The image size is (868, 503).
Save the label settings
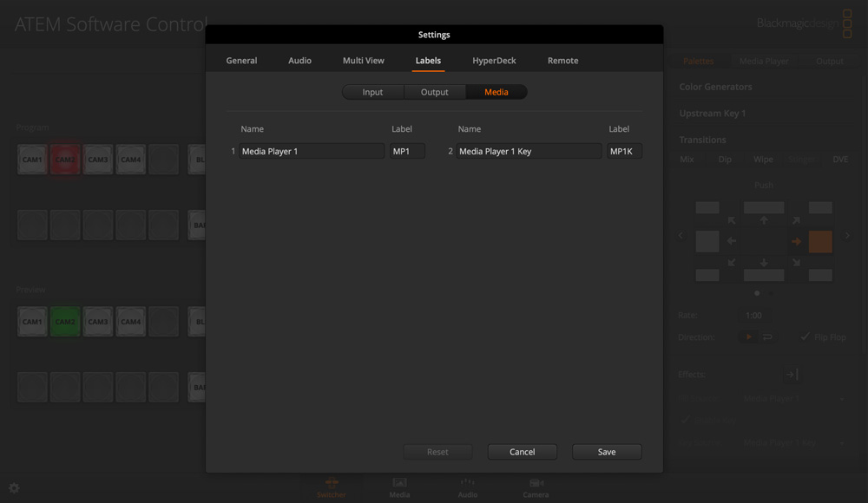(x=606, y=452)
